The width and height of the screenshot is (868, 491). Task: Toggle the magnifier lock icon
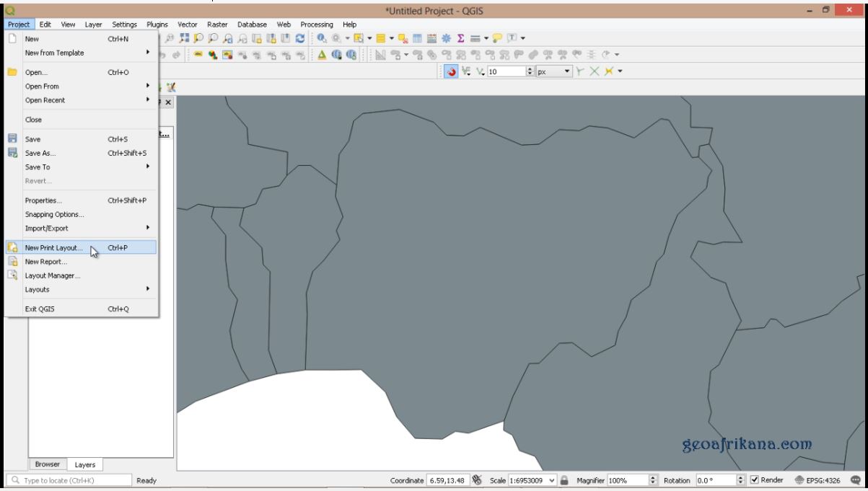[x=565, y=479]
